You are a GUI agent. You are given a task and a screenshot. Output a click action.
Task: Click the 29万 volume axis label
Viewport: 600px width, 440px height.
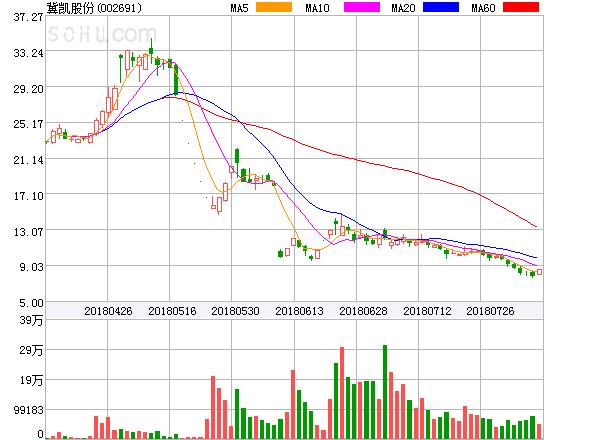pyautogui.click(x=31, y=350)
